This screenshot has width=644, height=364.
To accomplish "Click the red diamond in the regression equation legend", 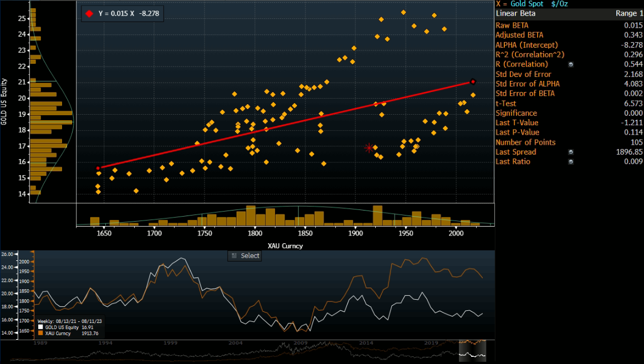I will 89,13.
